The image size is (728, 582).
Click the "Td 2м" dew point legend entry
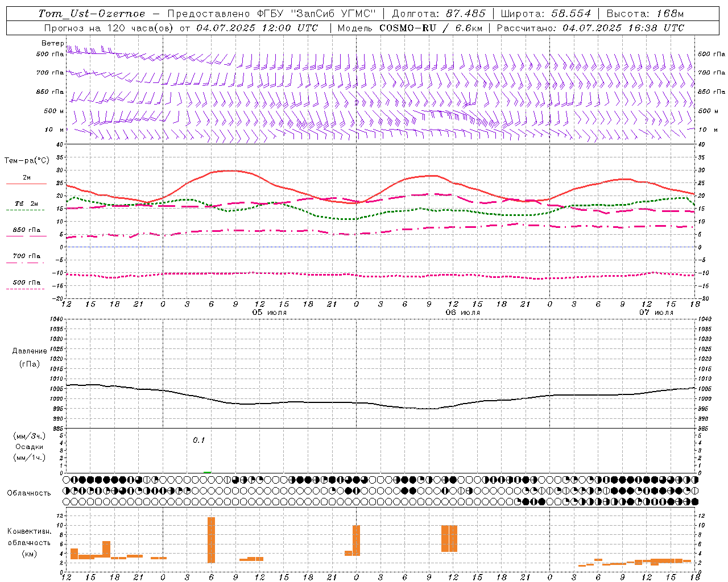point(26,203)
